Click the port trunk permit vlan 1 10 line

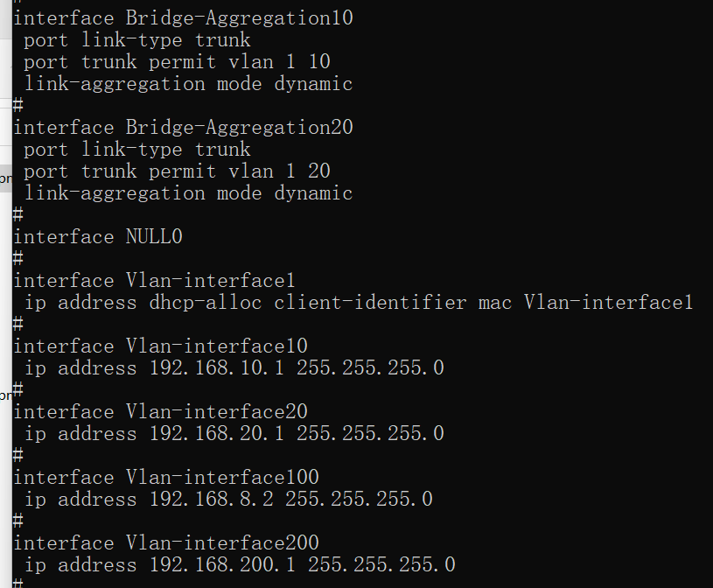tap(177, 61)
